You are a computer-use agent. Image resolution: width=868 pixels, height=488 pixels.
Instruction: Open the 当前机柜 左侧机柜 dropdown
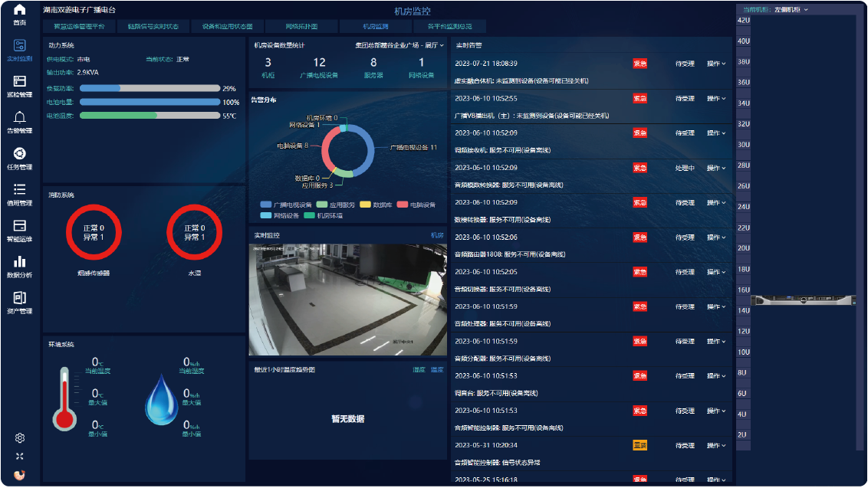click(791, 10)
